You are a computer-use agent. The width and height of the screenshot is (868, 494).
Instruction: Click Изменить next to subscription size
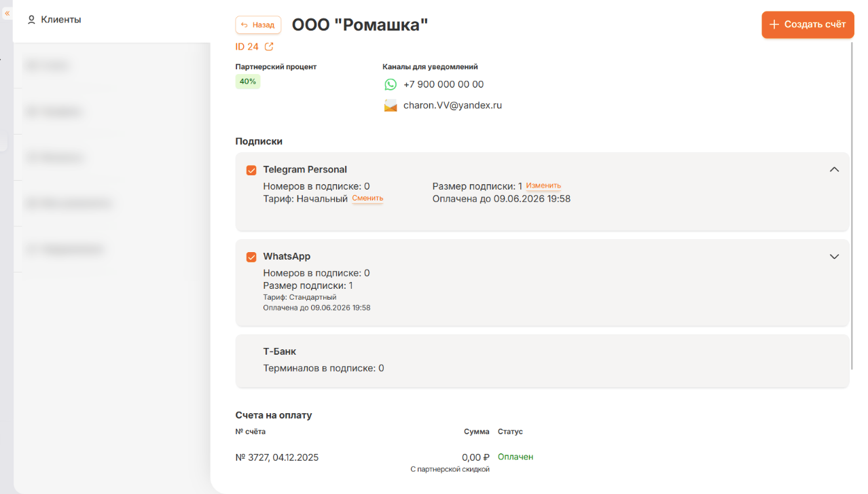(x=543, y=186)
